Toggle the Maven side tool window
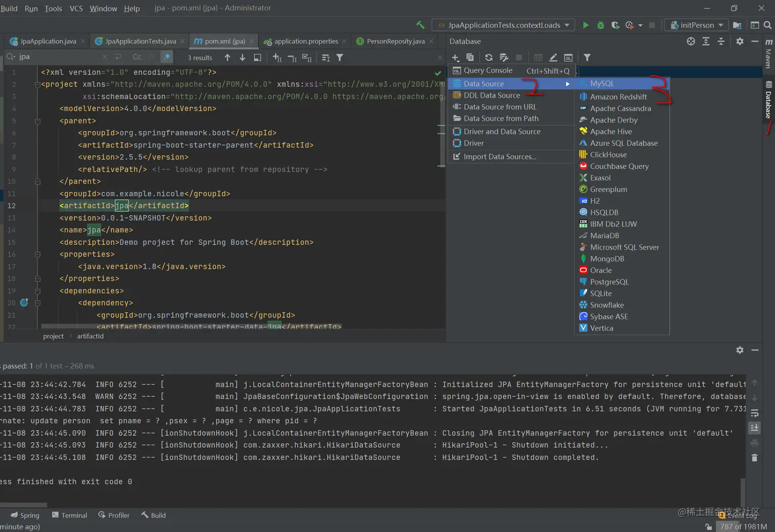 point(768,53)
